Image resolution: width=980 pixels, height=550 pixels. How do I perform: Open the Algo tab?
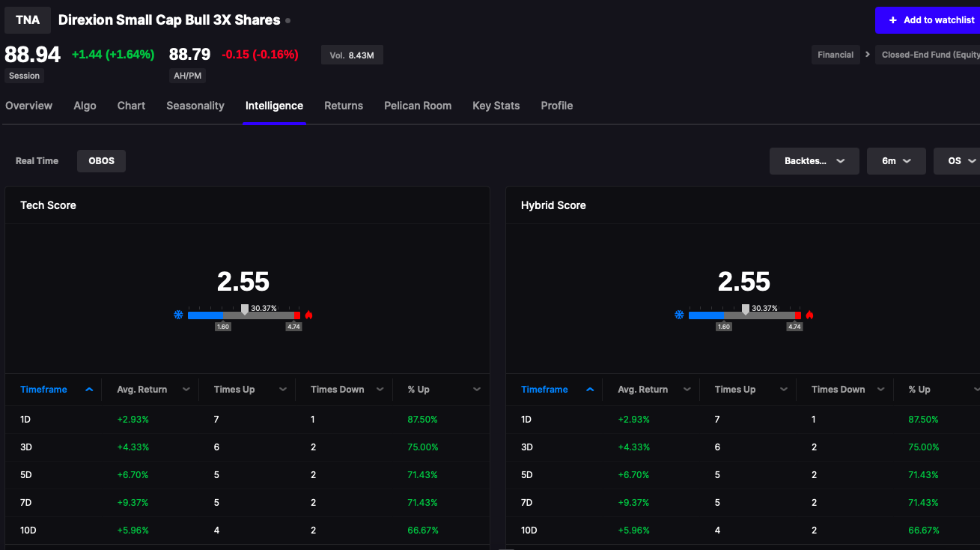85,106
